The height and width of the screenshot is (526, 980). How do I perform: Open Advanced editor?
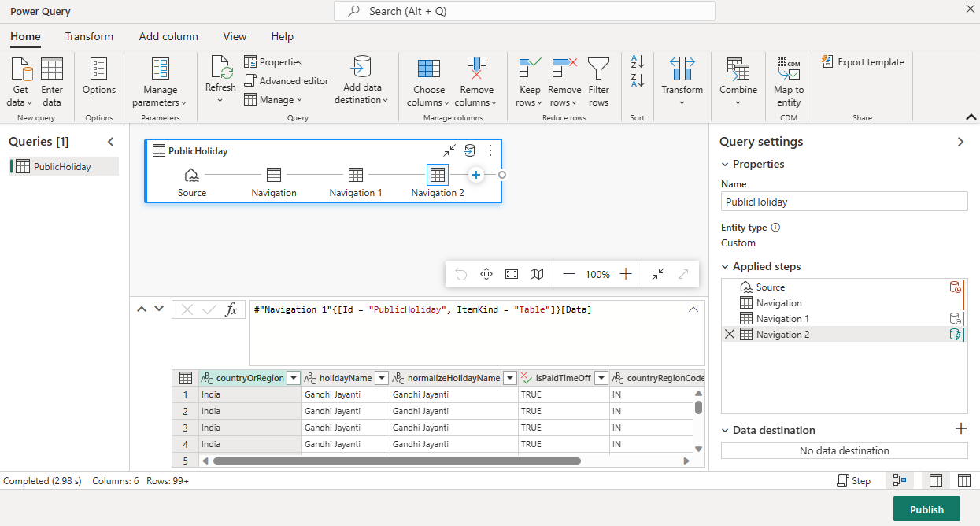(287, 81)
